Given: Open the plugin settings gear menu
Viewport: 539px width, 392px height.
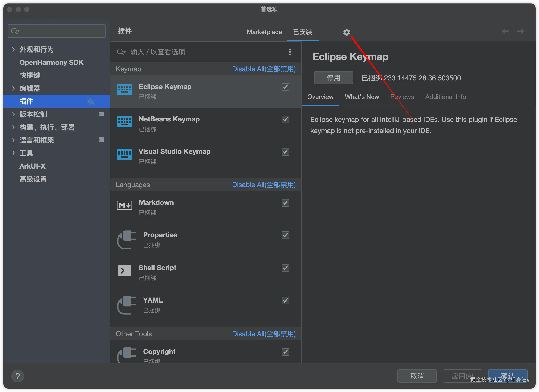Looking at the screenshot, I should [x=346, y=32].
